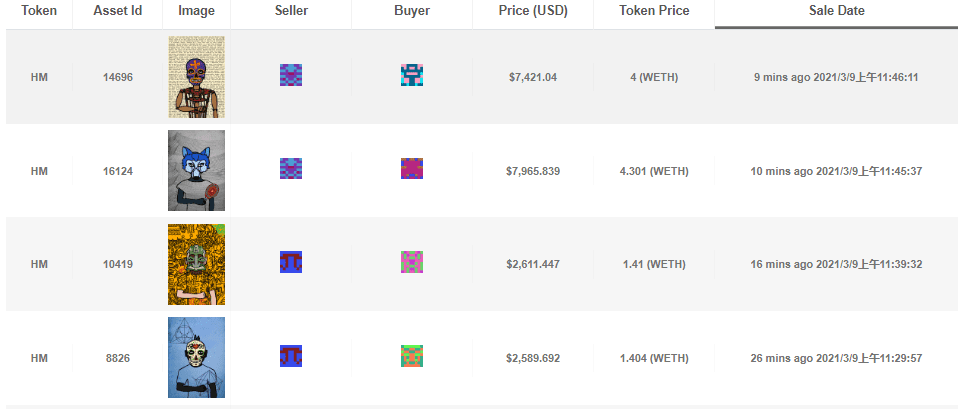Click the $7,965.839 price cell
This screenshot has height=409, width=962.
(x=533, y=172)
